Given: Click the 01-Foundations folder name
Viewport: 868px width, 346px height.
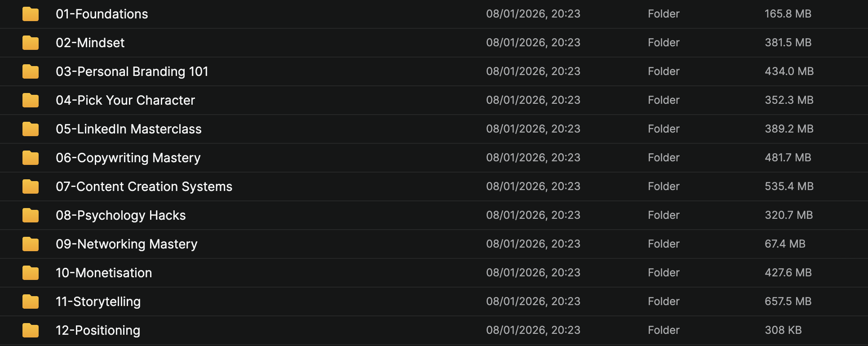Looking at the screenshot, I should click(x=102, y=14).
